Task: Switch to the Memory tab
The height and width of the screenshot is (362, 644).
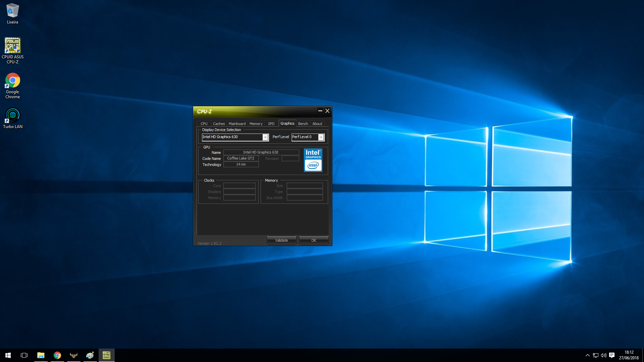Action: pyautogui.click(x=256, y=124)
